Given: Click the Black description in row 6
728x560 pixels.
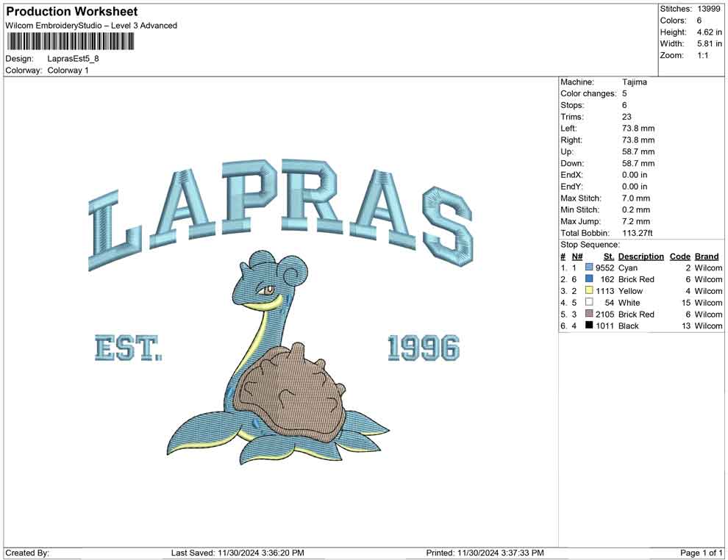Looking at the screenshot, I should [629, 326].
